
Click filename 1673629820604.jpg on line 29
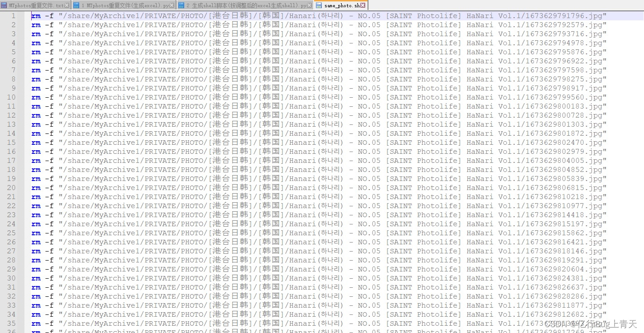[x=564, y=269]
